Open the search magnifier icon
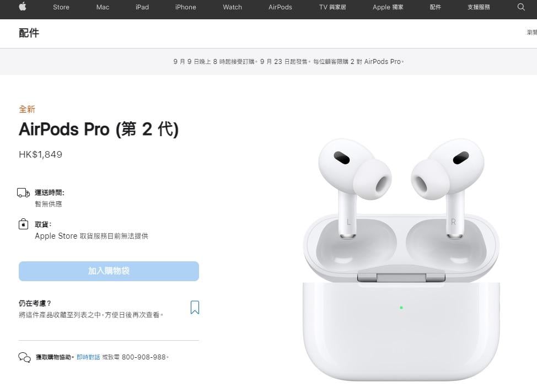The height and width of the screenshot is (392, 537). pyautogui.click(x=521, y=7)
